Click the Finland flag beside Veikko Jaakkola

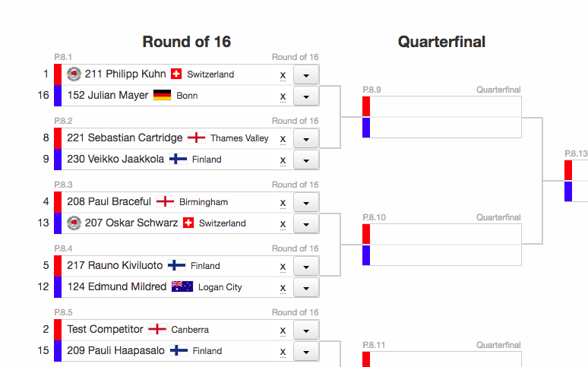tap(178, 160)
